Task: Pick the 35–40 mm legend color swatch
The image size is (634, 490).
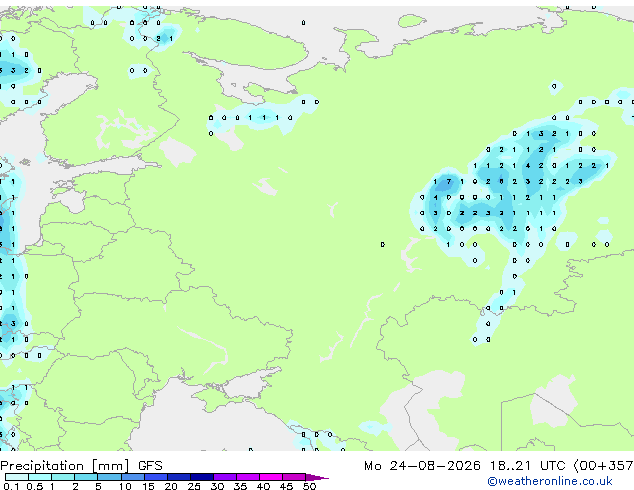Action: tap(248, 477)
